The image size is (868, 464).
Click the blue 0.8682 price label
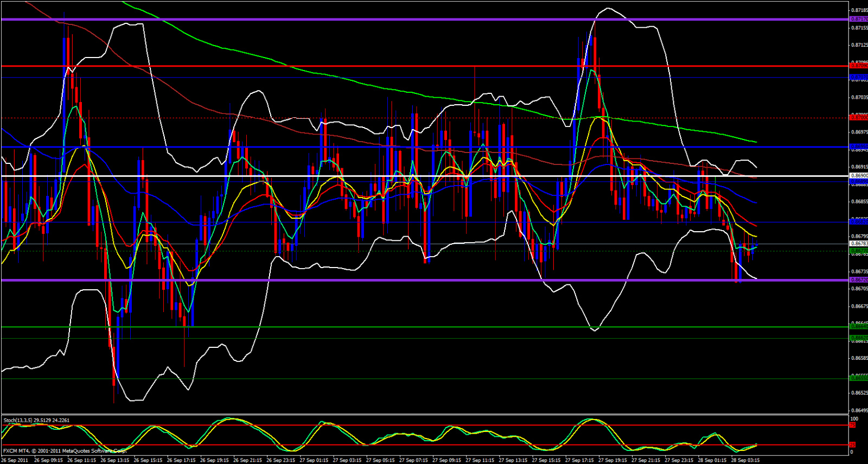[x=858, y=221]
